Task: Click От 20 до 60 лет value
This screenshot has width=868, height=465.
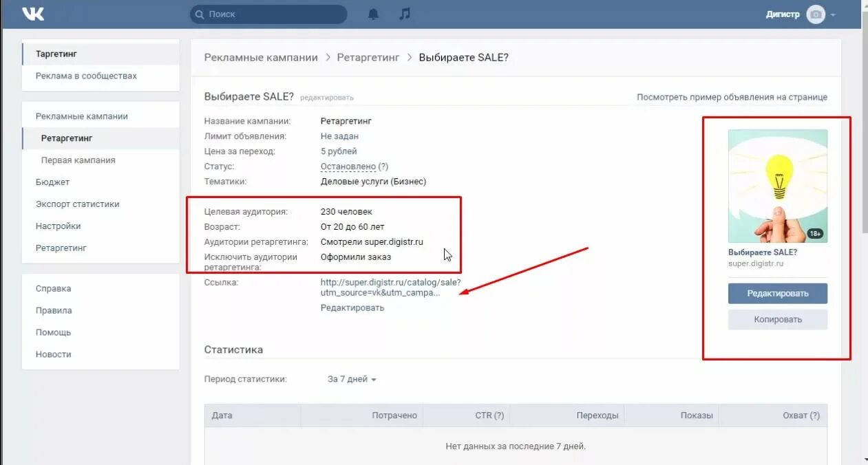Action: coord(352,227)
